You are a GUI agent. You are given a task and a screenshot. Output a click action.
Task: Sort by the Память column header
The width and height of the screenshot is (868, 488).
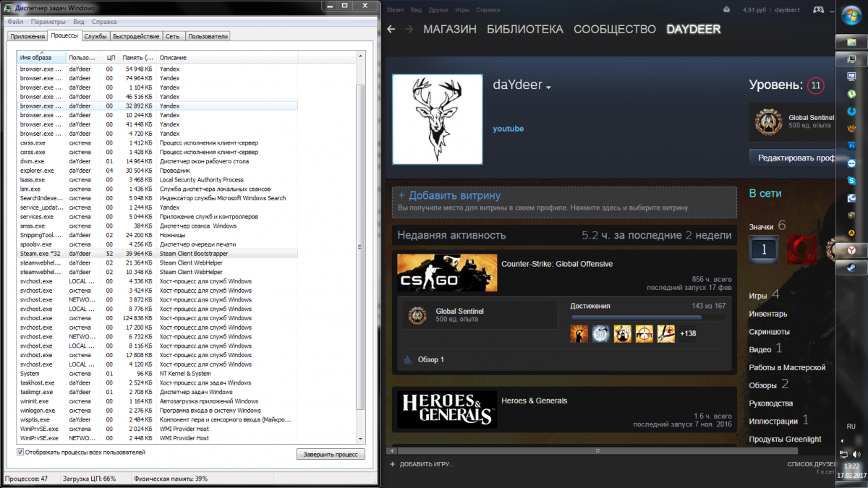tap(137, 57)
